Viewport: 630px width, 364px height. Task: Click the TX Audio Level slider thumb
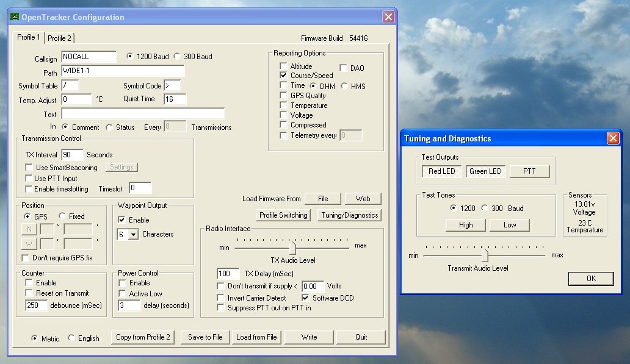point(293,248)
